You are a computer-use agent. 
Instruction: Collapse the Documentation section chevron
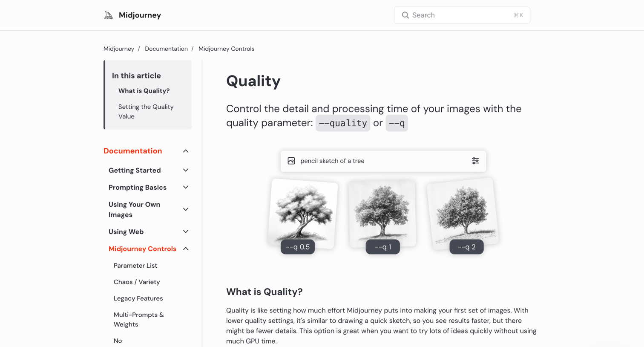pyautogui.click(x=186, y=151)
